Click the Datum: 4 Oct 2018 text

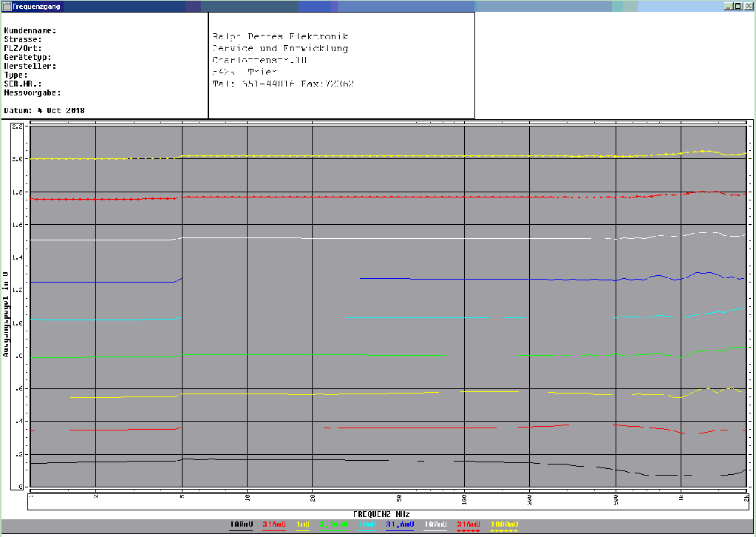coord(44,110)
